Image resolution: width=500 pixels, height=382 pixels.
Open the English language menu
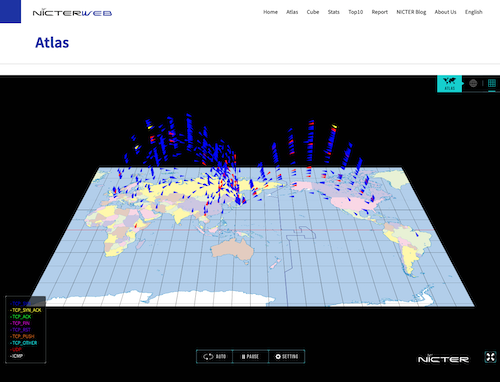click(x=474, y=12)
